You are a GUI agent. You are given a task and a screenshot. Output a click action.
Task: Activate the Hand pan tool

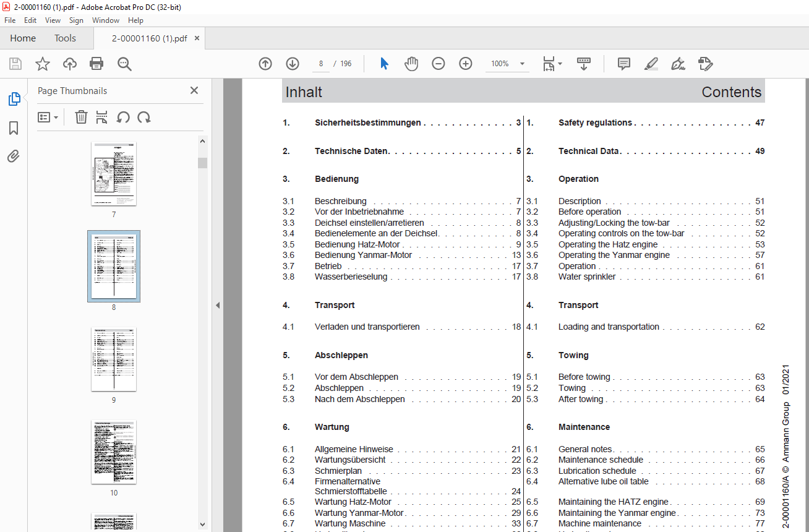[411, 64]
